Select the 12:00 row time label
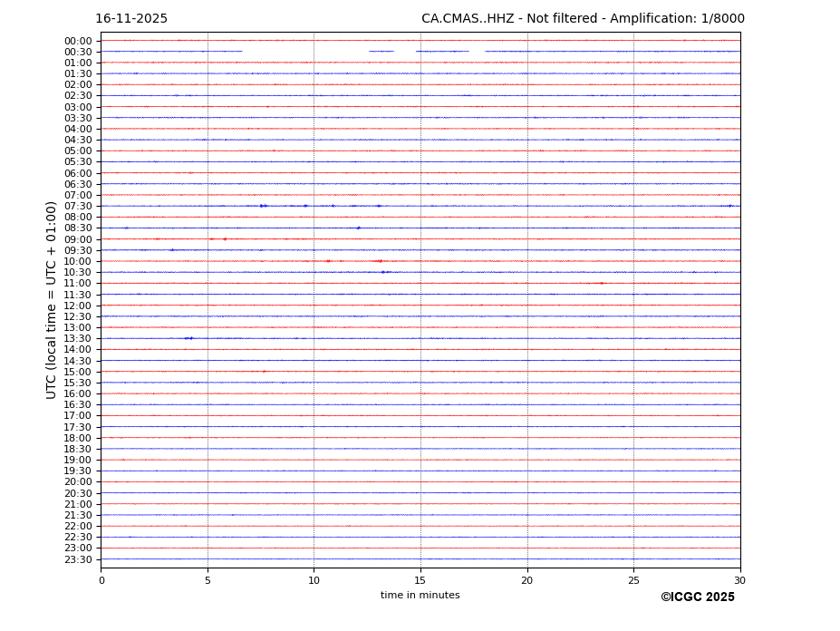The image size is (840, 631). point(77,306)
